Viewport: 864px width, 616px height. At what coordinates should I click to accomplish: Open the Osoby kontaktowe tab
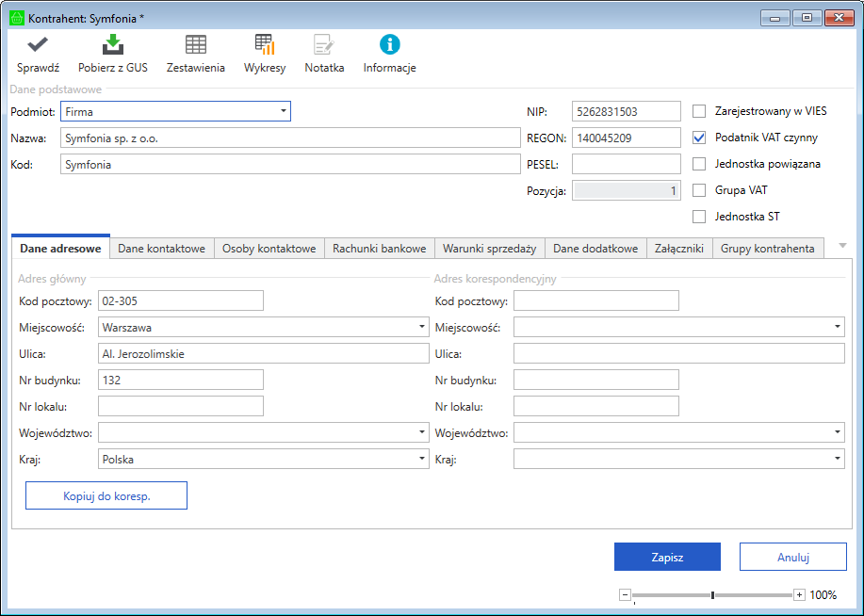tap(269, 249)
